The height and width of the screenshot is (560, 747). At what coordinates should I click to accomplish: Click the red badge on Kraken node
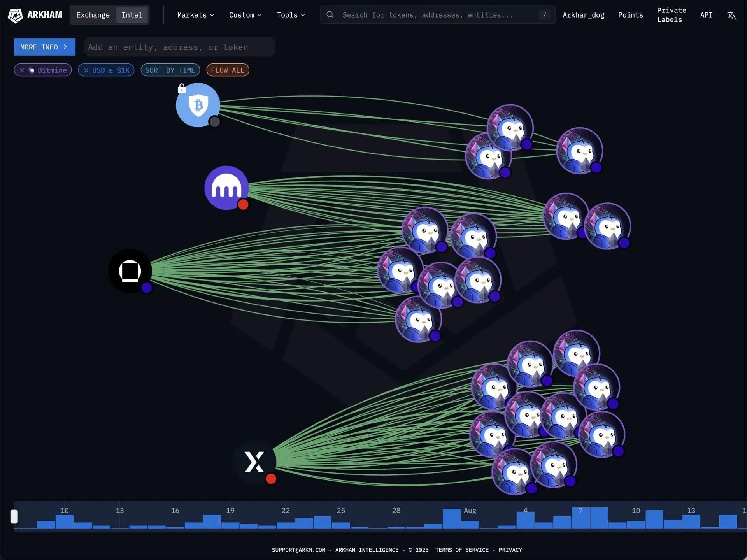pyautogui.click(x=243, y=204)
